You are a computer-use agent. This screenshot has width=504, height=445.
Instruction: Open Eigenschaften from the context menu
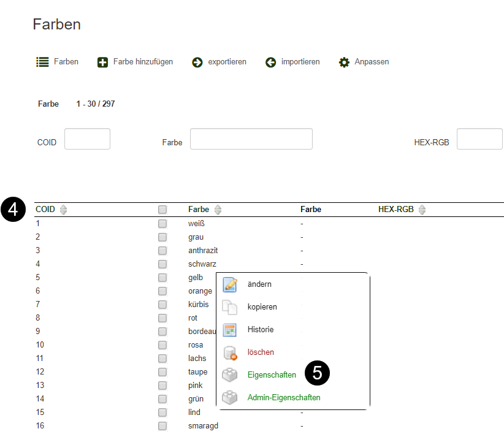[271, 375]
